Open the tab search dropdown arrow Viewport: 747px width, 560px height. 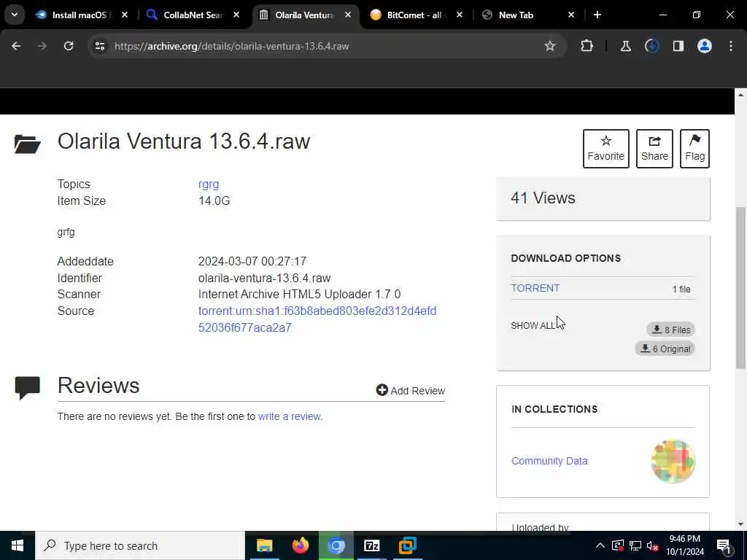click(15, 15)
